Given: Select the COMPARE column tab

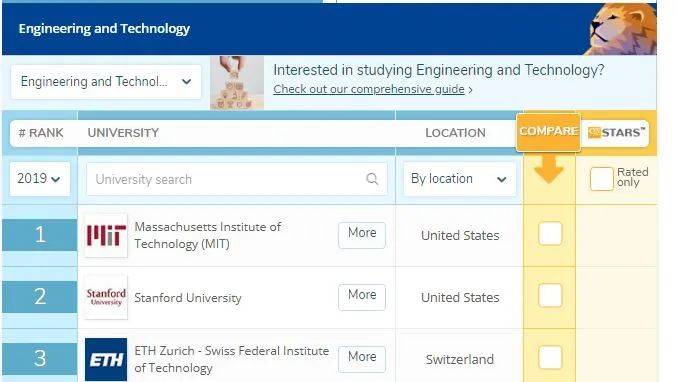Looking at the screenshot, I should [548, 132].
